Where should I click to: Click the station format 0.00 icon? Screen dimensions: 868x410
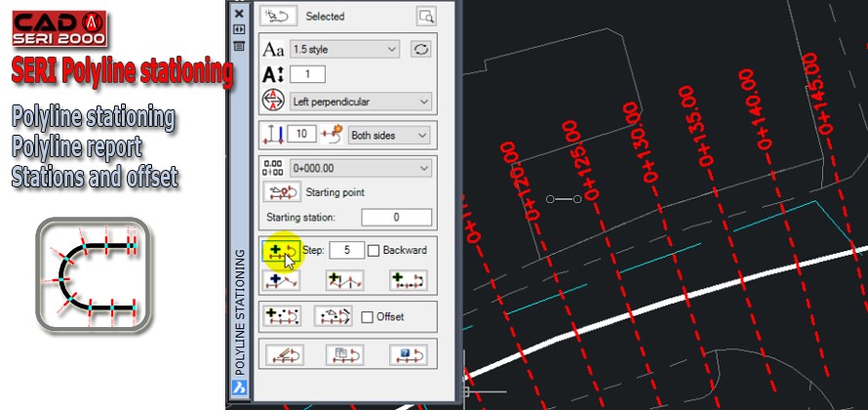pos(273,168)
